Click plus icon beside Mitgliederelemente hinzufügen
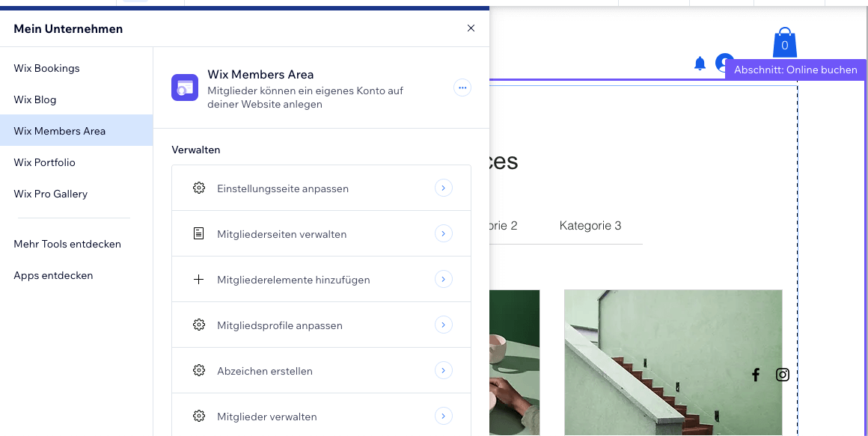This screenshot has width=868, height=436. [x=199, y=280]
